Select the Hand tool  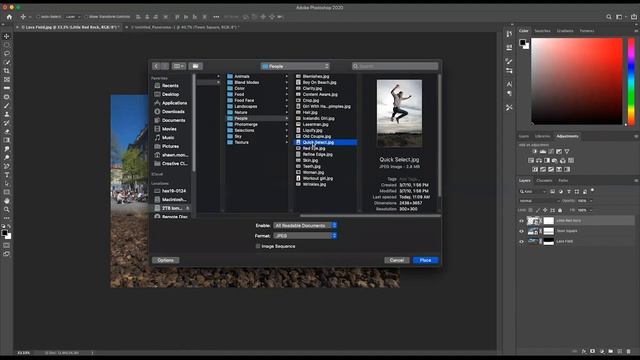[x=7, y=201]
